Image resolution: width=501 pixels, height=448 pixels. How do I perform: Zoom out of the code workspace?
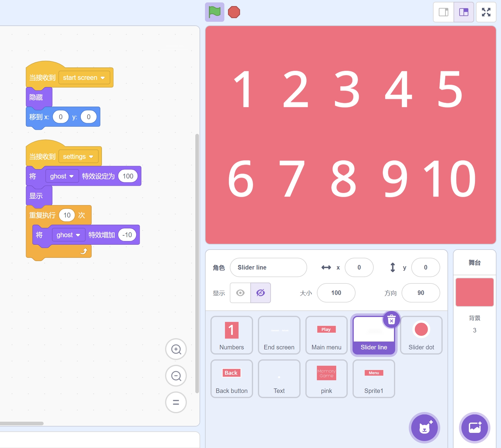pos(176,376)
